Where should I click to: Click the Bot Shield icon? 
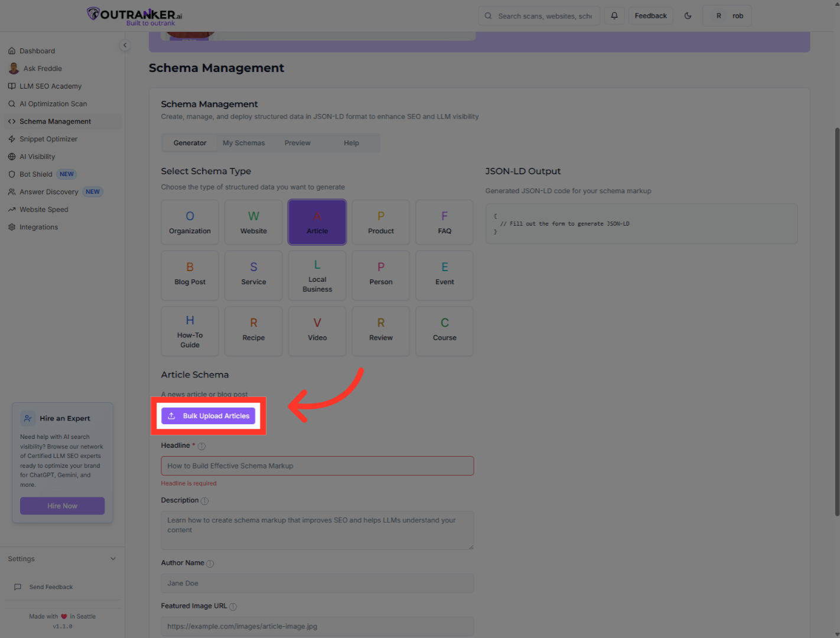pos(12,174)
